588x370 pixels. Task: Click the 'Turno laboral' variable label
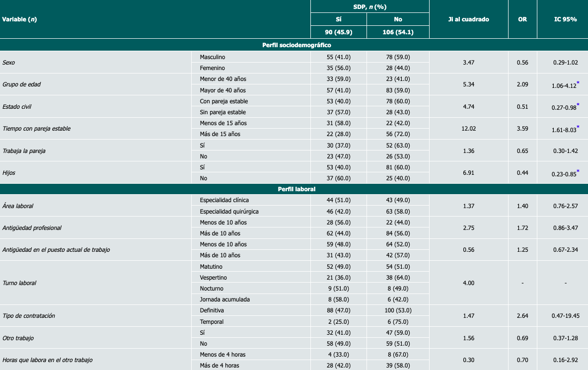click(19, 283)
